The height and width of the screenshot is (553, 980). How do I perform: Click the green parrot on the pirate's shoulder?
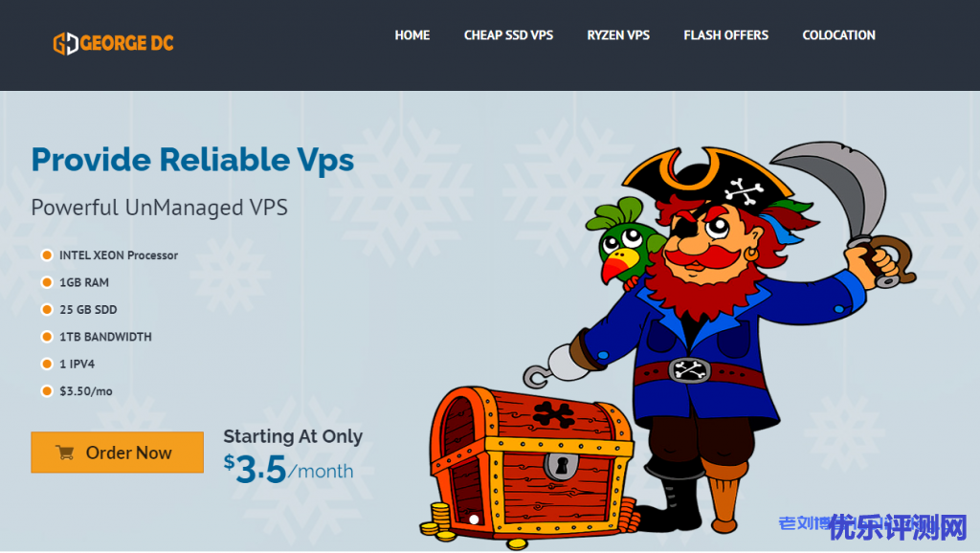pyautogui.click(x=622, y=242)
